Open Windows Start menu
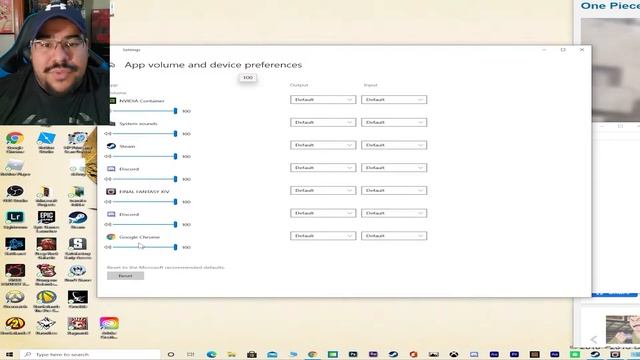Screen dimensions: 640x360 click(x=9, y=354)
